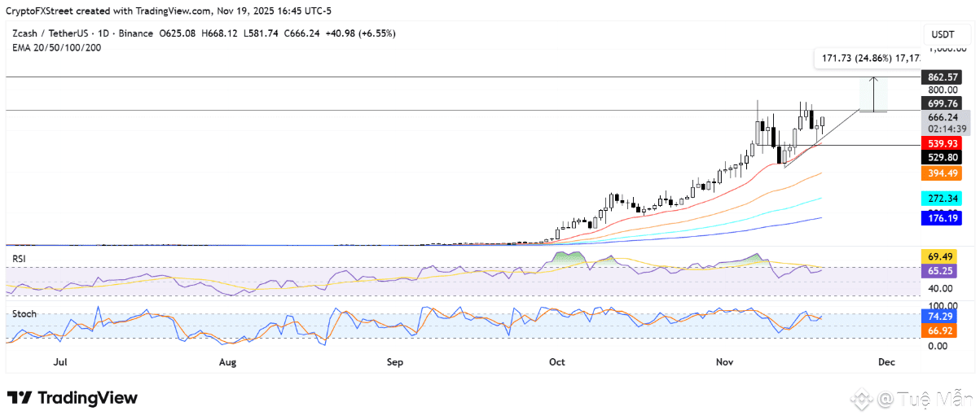Click the 862.57 target price label

tap(943, 77)
